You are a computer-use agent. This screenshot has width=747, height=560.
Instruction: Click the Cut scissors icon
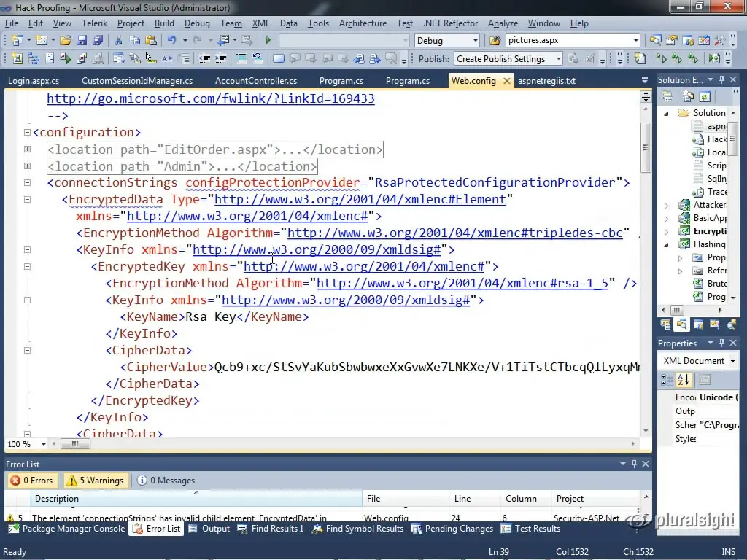[x=119, y=41]
